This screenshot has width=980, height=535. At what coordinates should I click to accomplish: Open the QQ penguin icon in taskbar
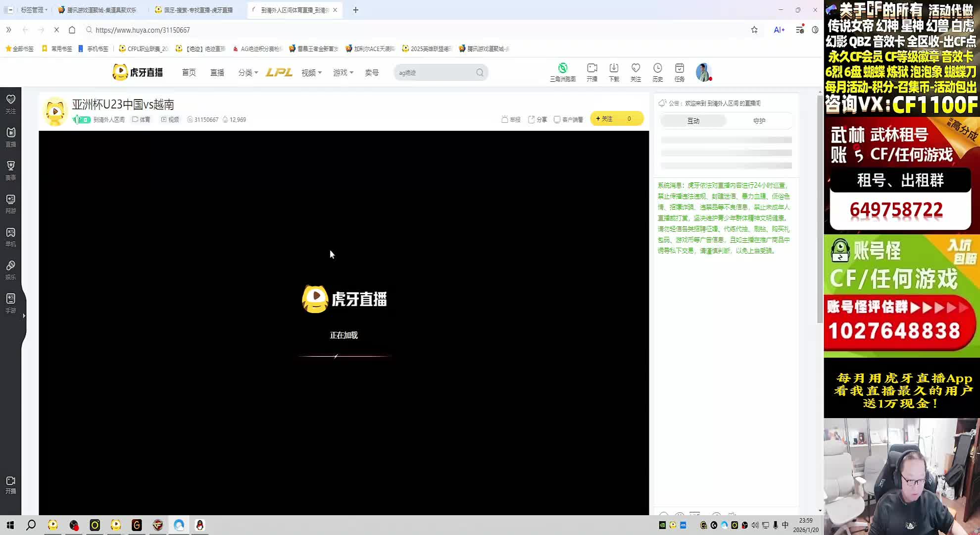(x=200, y=525)
